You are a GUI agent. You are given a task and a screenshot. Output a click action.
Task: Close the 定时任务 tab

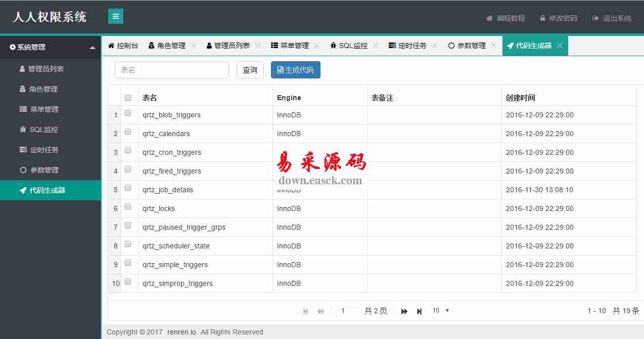(x=435, y=46)
